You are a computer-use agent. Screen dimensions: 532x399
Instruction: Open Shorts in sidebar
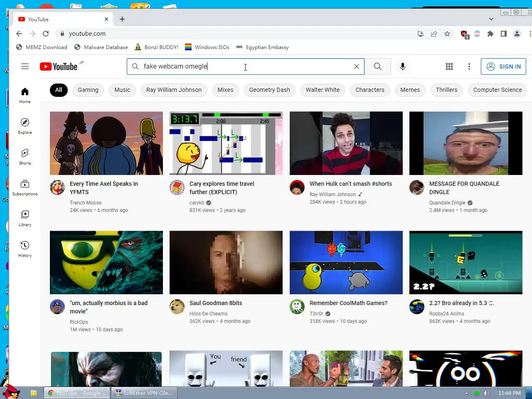25,157
